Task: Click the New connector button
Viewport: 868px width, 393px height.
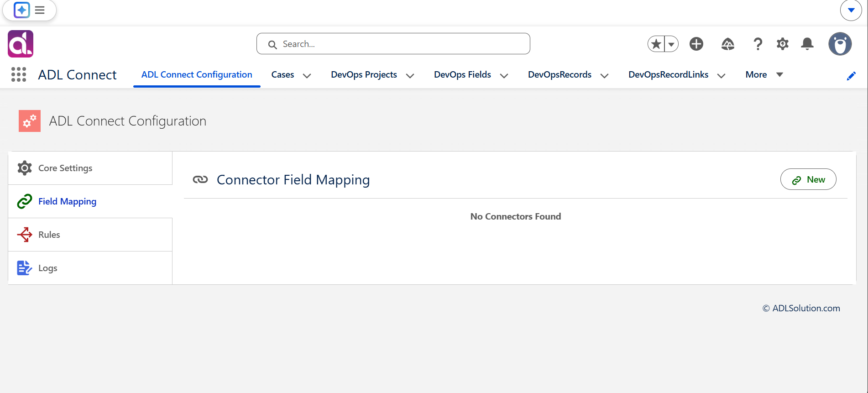Action: [808, 179]
